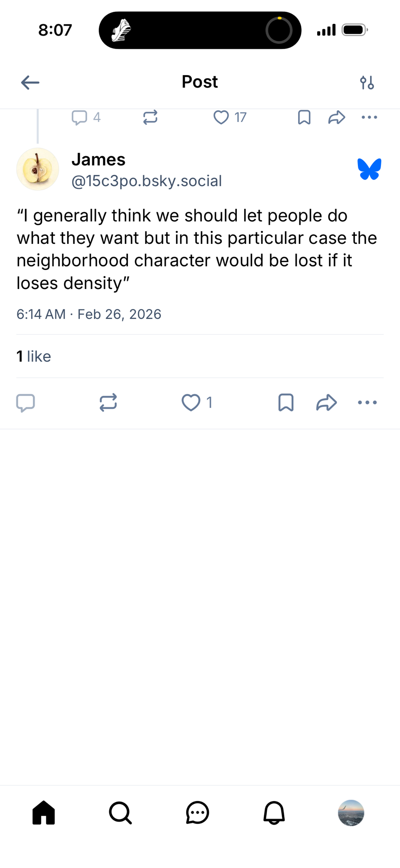
Task: Open replies on parent post with 4 comments
Action: (x=80, y=117)
